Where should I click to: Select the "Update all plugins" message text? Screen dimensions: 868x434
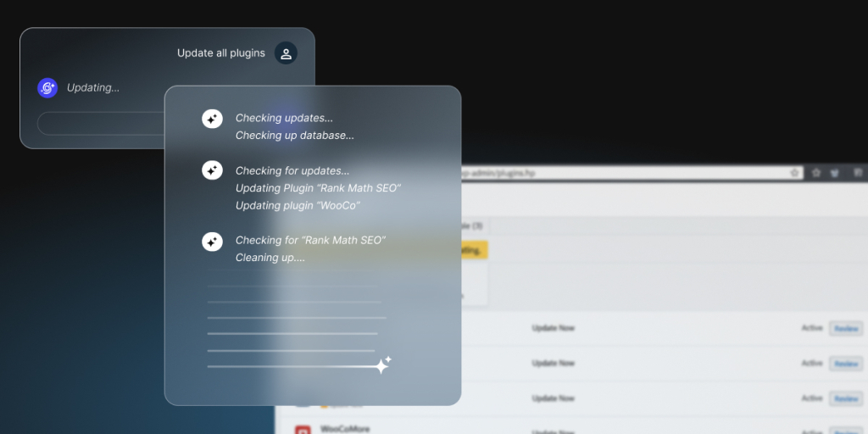(x=221, y=53)
